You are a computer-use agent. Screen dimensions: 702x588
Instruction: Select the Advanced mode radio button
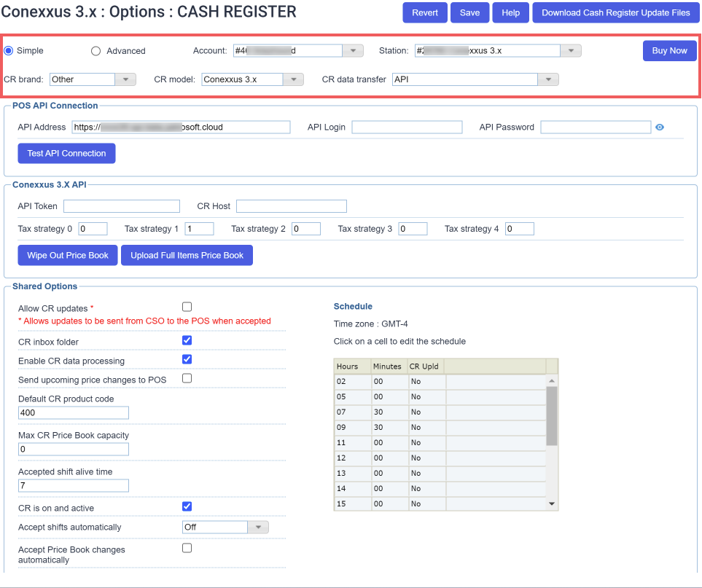point(95,51)
